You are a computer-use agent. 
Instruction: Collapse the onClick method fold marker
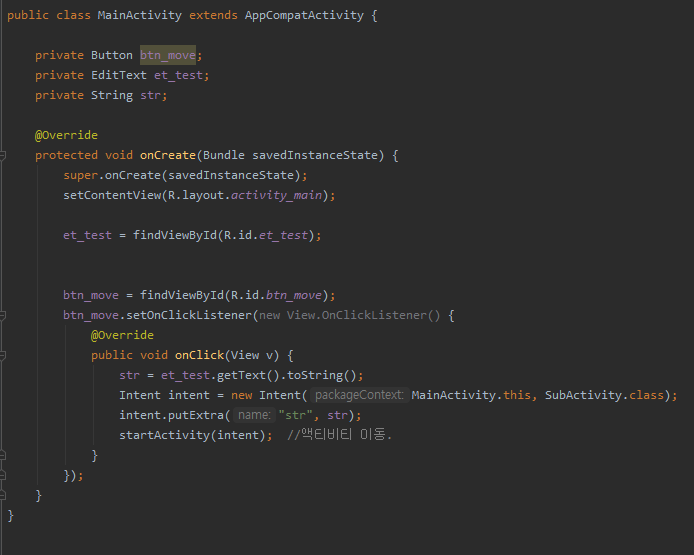[x=2, y=355]
